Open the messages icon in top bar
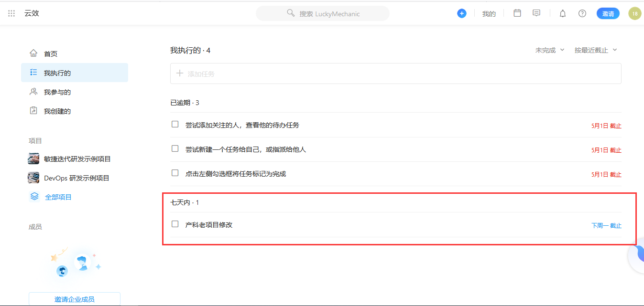 (x=536, y=13)
